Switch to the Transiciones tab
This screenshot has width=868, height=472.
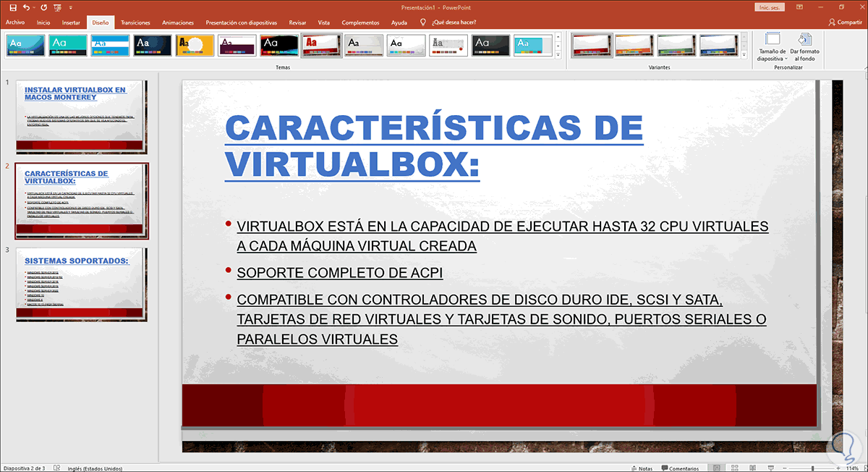(136, 22)
